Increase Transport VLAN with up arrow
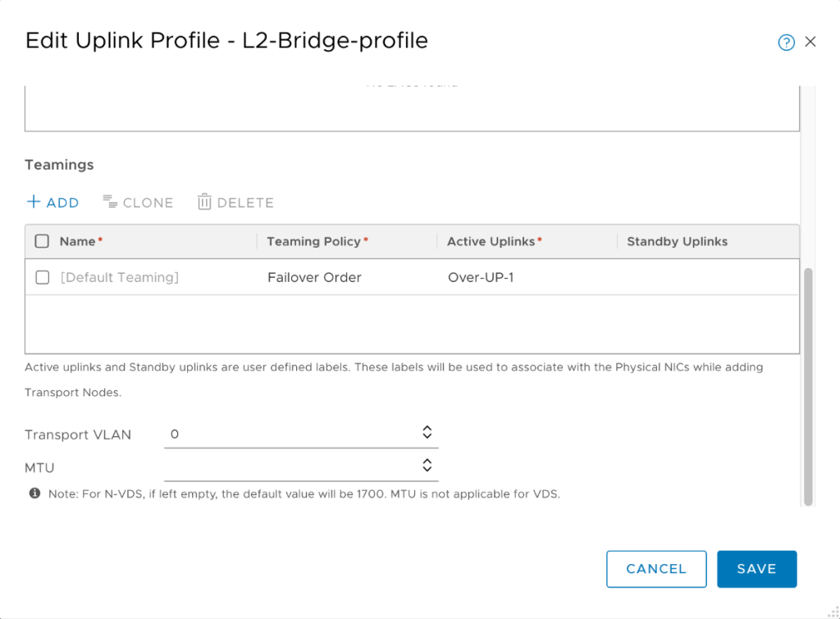 (x=427, y=429)
